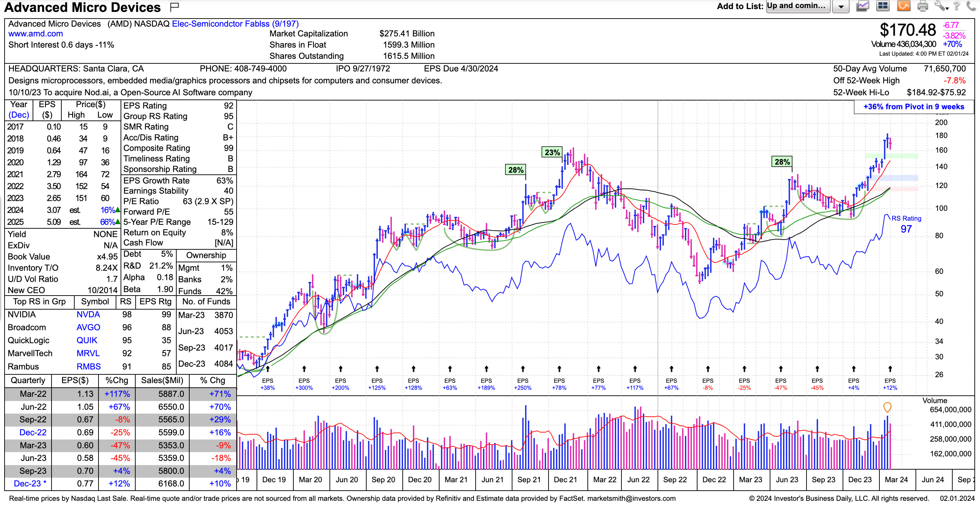Click the EPS Rating 92 row
Viewport: 980px width, 505px height.
tap(178, 106)
